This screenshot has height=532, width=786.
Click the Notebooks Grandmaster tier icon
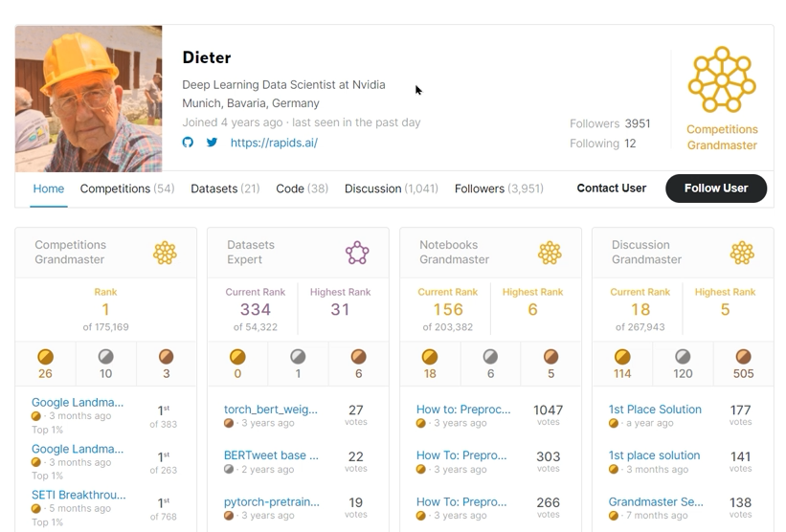550,253
